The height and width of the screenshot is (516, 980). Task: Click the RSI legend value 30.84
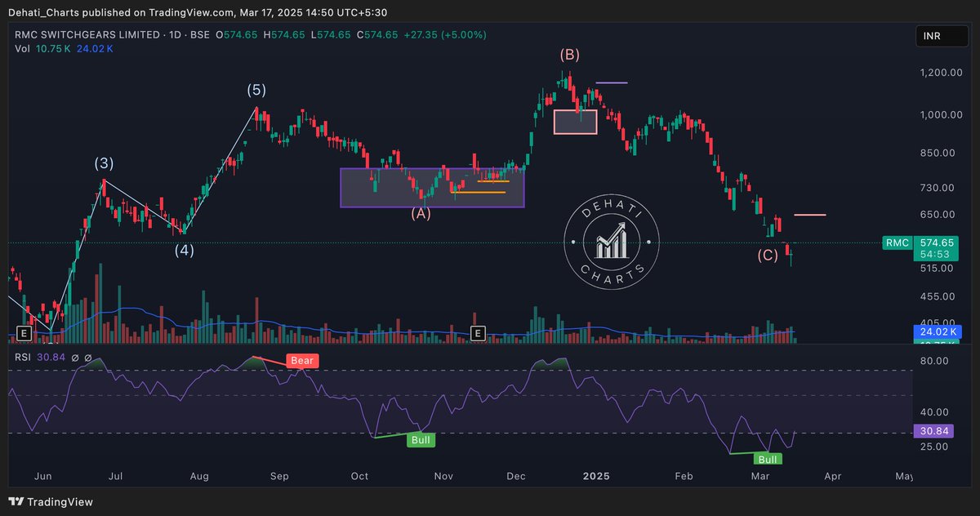(x=51, y=358)
